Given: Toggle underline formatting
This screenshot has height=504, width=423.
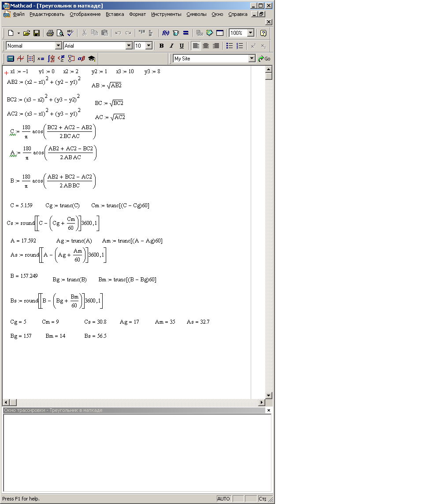Looking at the screenshot, I should tap(182, 46).
